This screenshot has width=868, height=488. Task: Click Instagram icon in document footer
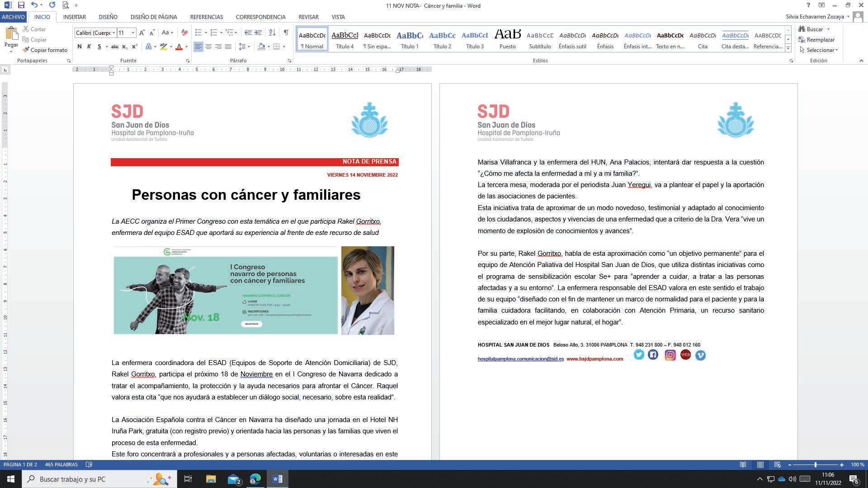tap(670, 355)
